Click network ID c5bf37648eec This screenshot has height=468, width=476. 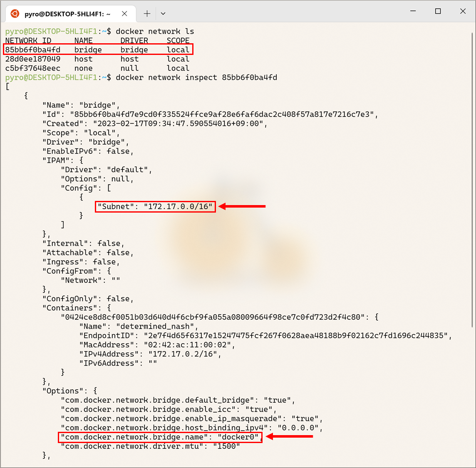[x=33, y=68]
